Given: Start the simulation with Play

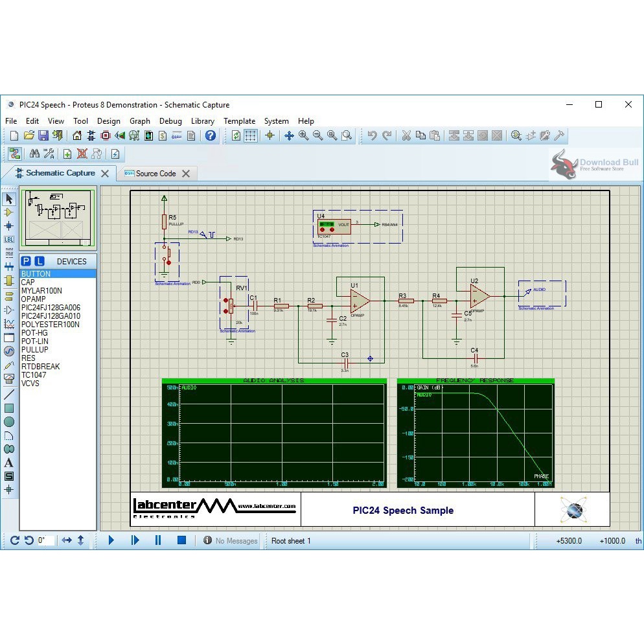Looking at the screenshot, I should tap(111, 540).
